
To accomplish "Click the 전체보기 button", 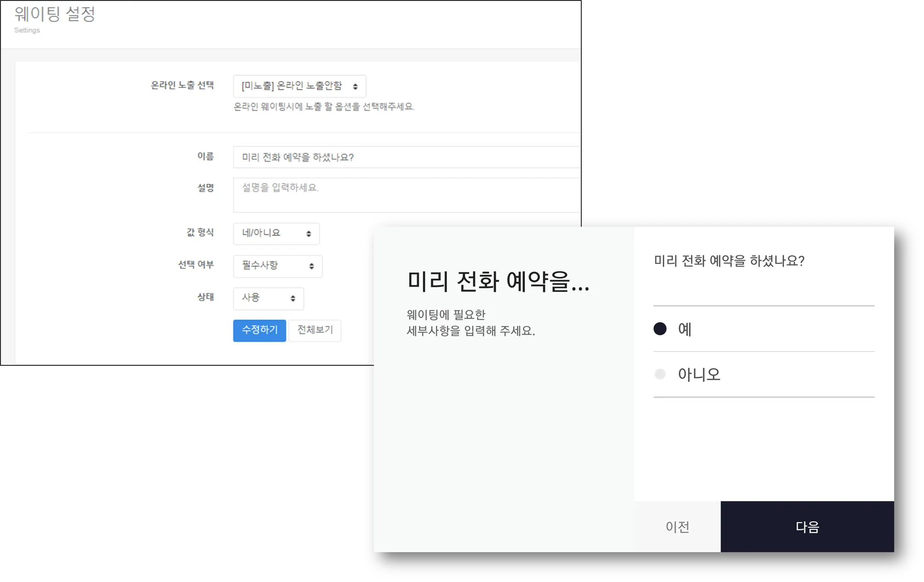I will click(x=315, y=330).
